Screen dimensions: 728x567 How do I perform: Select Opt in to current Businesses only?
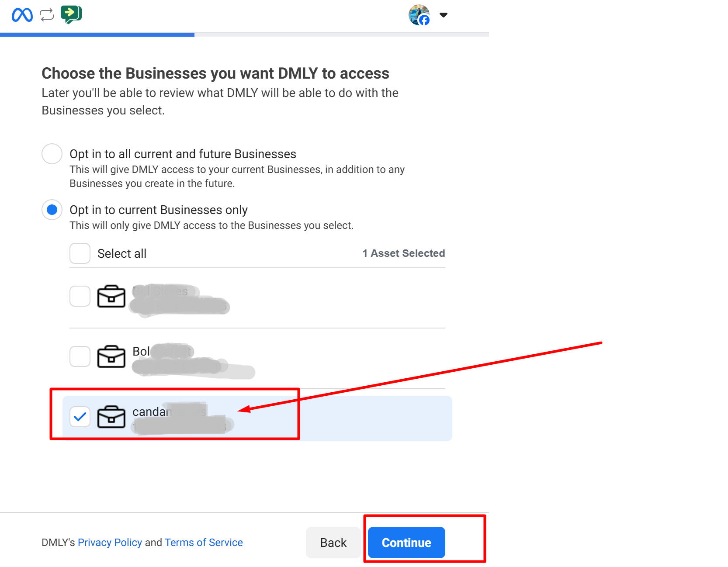point(52,210)
